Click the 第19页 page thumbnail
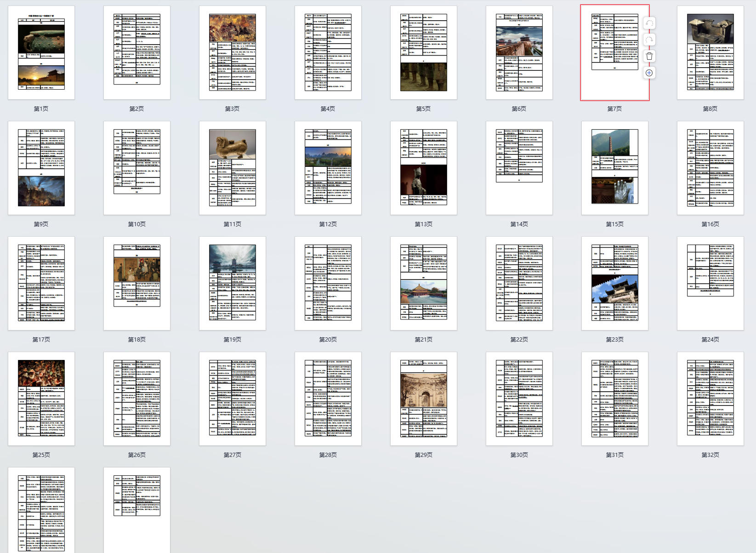 (x=233, y=283)
